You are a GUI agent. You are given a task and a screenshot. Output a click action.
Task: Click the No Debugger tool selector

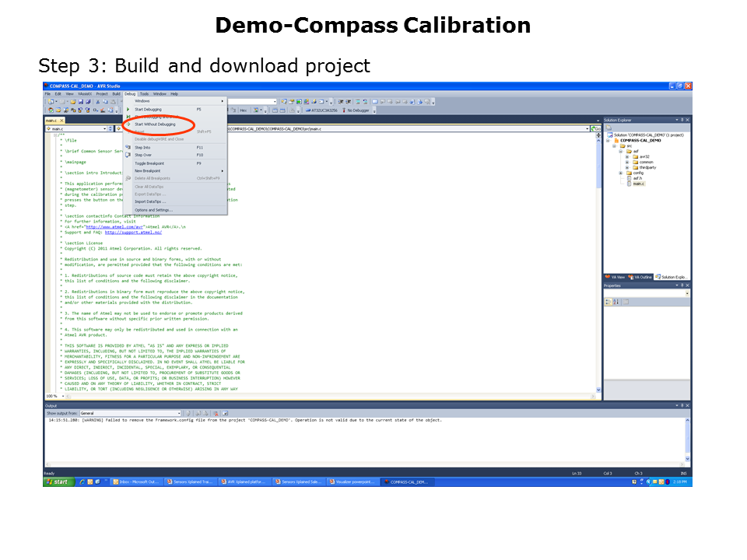356,110
